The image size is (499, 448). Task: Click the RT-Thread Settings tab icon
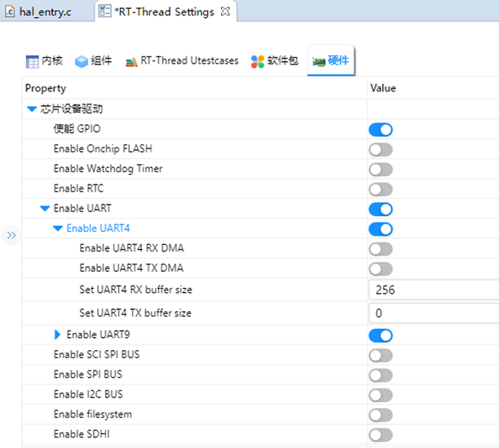(104, 11)
